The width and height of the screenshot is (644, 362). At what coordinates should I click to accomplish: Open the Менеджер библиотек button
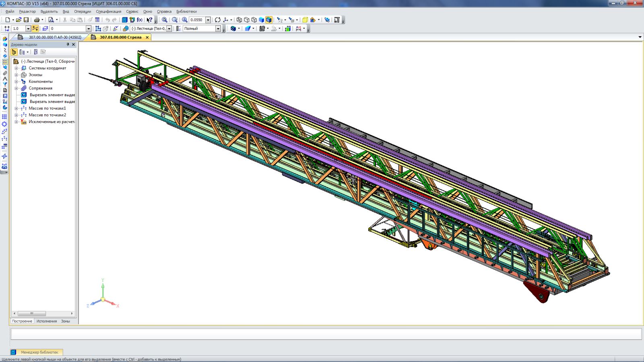pyautogui.click(x=39, y=352)
